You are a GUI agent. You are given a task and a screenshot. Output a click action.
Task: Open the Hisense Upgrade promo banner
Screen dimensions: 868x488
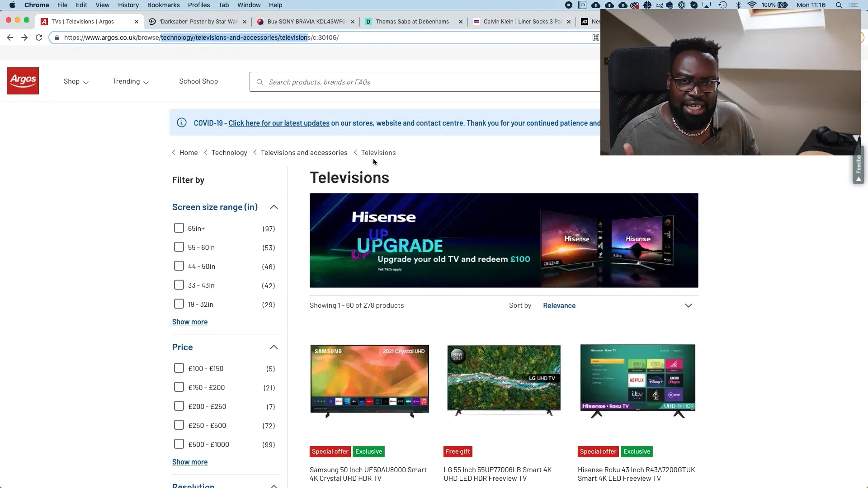click(504, 240)
